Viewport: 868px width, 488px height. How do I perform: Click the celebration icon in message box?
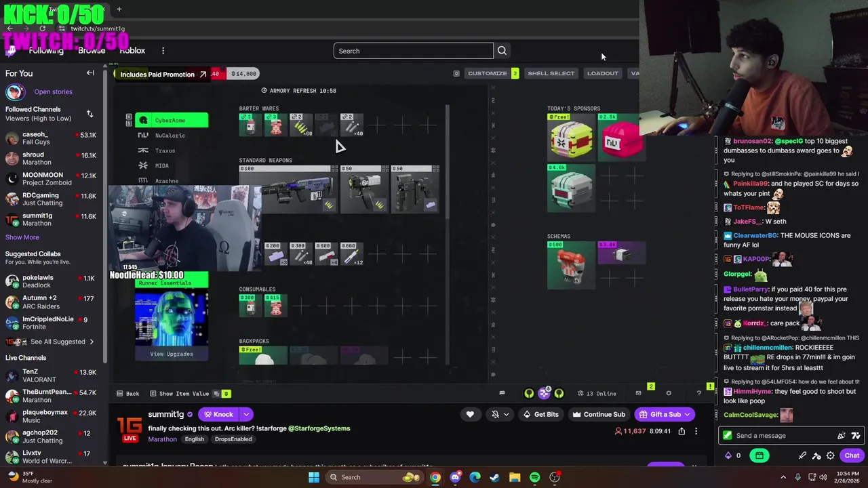842,436
